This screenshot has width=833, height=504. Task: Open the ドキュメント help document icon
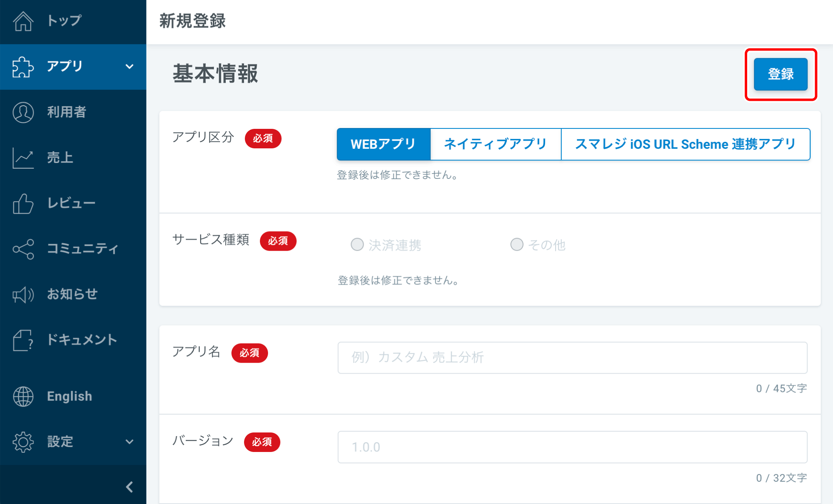tap(23, 340)
